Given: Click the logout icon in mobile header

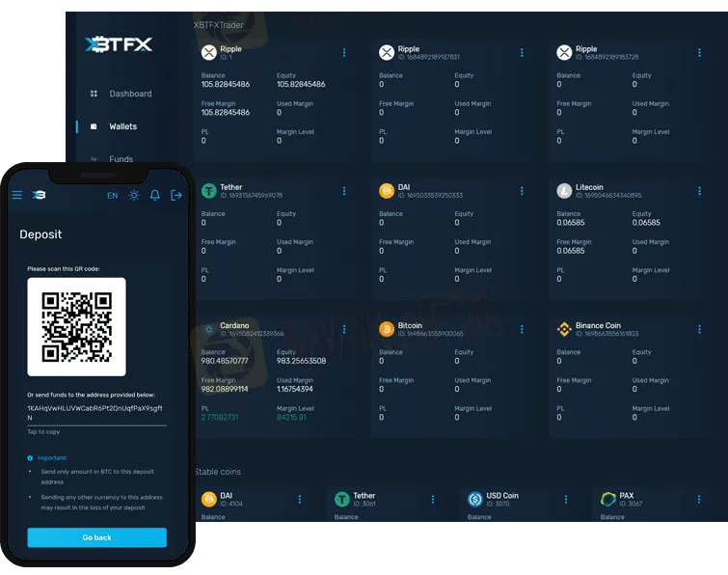Looking at the screenshot, I should click(x=176, y=195).
